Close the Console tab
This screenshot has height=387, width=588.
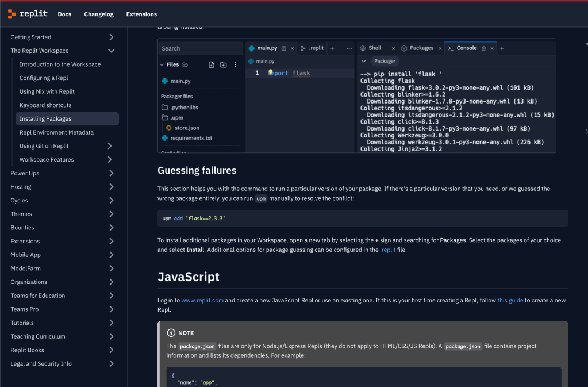point(492,48)
